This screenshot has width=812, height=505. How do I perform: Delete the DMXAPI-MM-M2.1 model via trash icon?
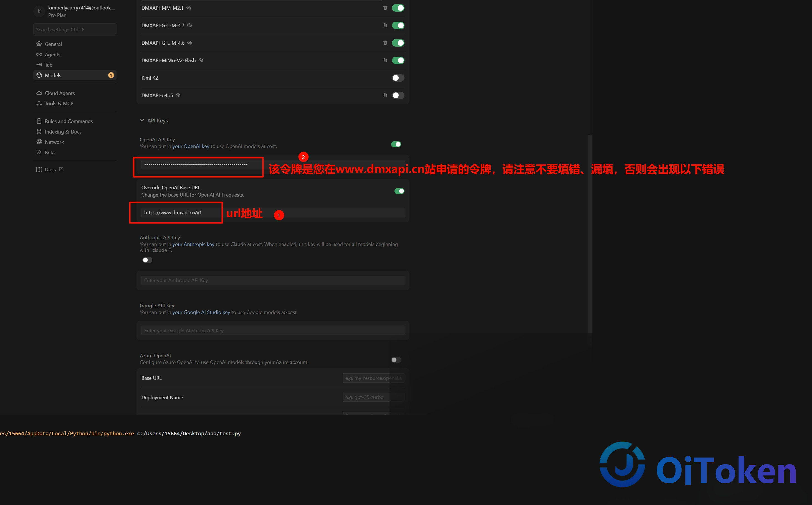[x=385, y=8]
